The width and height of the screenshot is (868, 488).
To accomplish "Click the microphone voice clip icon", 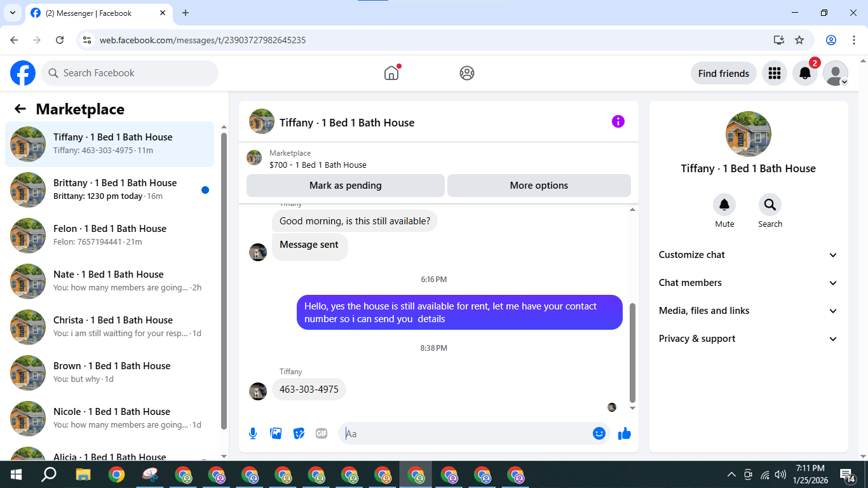I will click(253, 433).
